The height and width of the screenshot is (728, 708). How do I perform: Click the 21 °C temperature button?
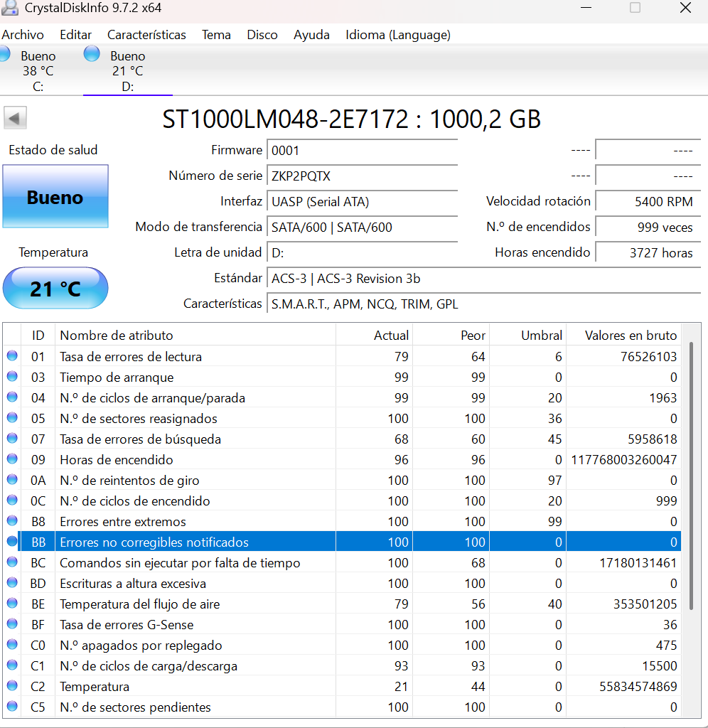(55, 289)
